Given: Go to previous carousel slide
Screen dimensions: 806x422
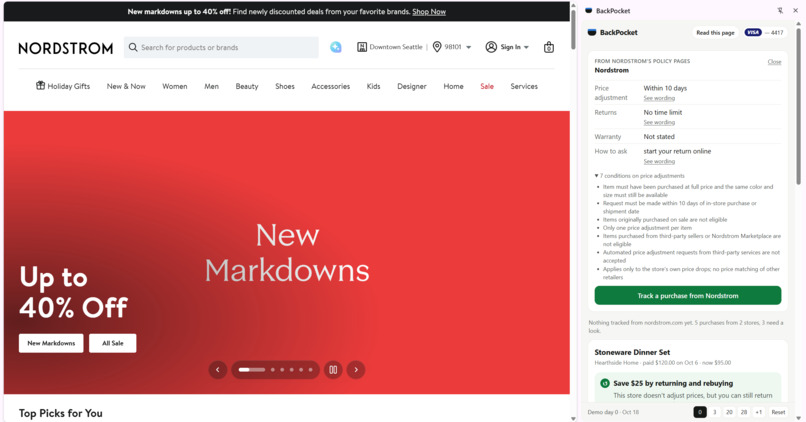Looking at the screenshot, I should pos(217,370).
